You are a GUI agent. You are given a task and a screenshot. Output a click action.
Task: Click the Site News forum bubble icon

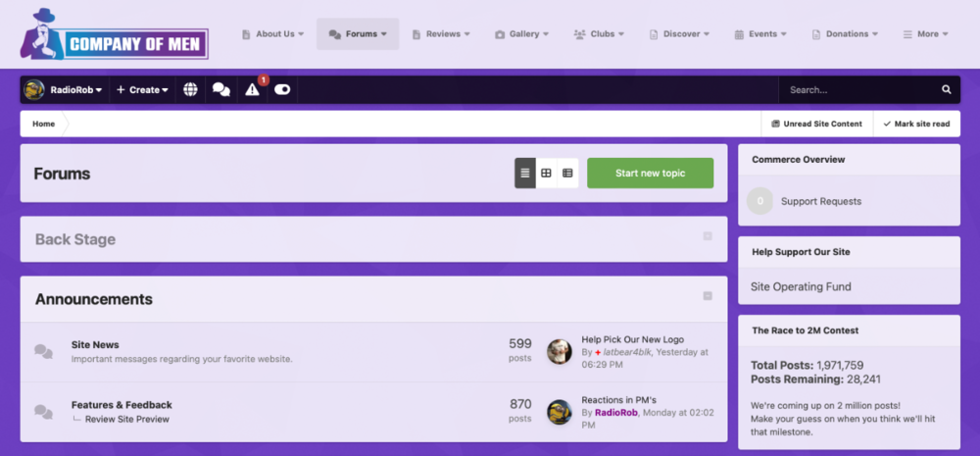pyautogui.click(x=43, y=351)
